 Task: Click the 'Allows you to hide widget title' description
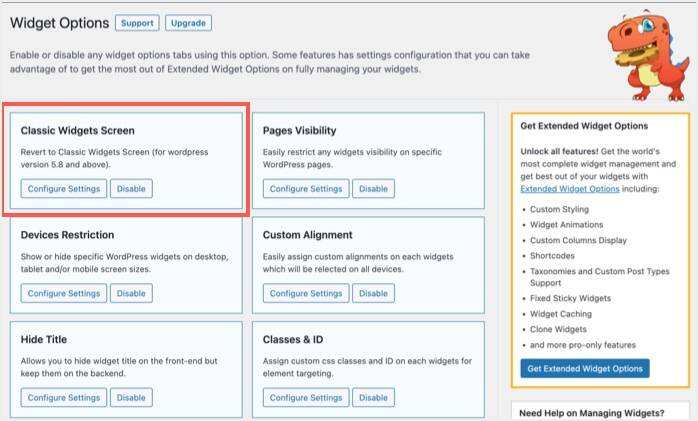tap(119, 367)
